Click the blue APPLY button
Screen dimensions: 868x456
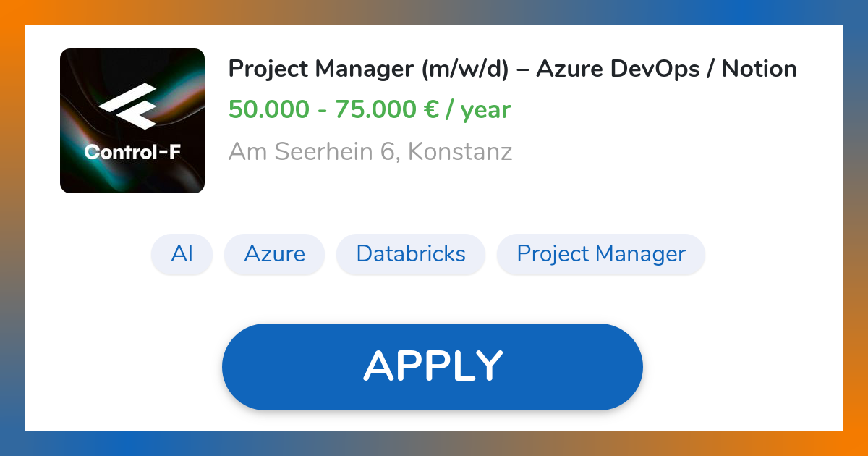pyautogui.click(x=433, y=367)
